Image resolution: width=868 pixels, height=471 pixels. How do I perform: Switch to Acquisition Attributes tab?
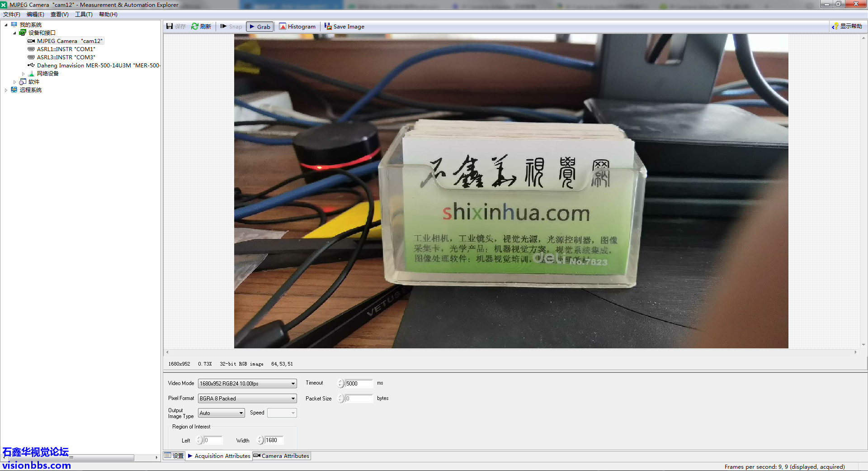(219, 456)
